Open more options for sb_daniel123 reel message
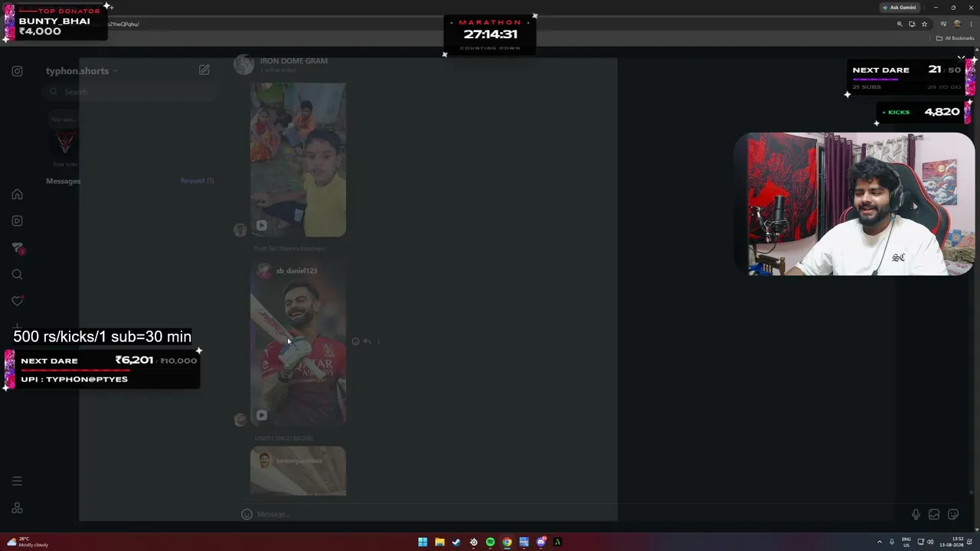980x551 pixels. pyautogui.click(x=379, y=342)
